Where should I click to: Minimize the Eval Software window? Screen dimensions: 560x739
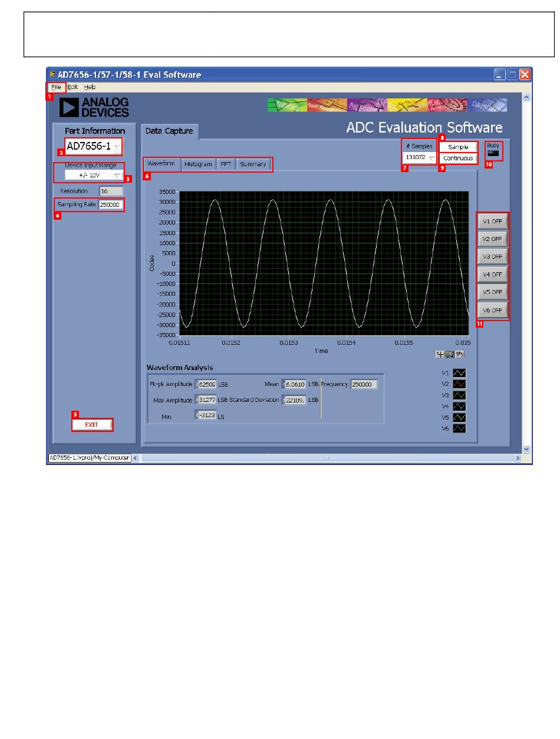[x=500, y=75]
